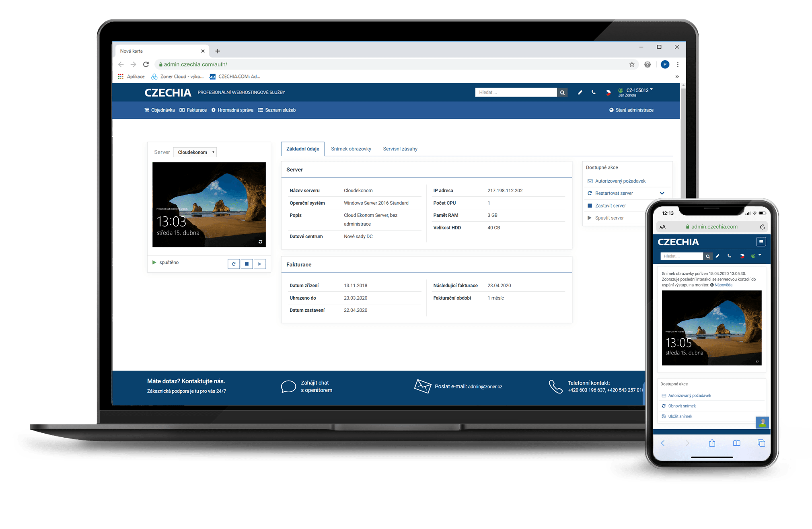Click Poslat e-mail admin@zoner.cz
This screenshot has width=812, height=529.
[458, 387]
